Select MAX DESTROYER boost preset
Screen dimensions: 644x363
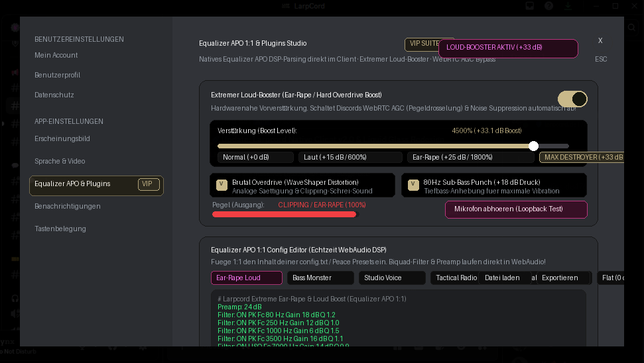582,157
